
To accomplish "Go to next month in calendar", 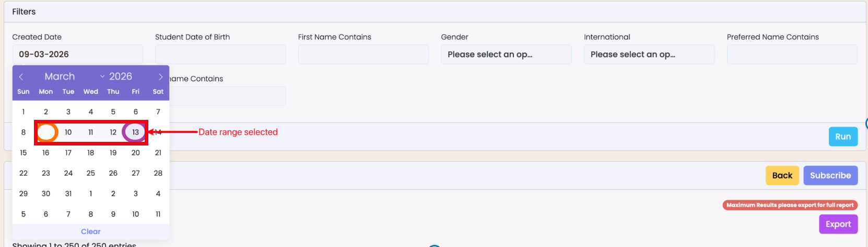I will click(160, 77).
